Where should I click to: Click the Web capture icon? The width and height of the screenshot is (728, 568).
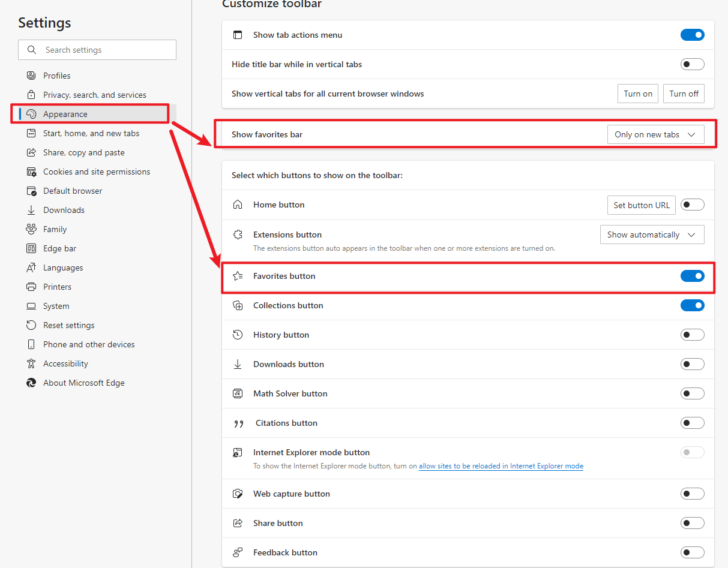pos(238,494)
